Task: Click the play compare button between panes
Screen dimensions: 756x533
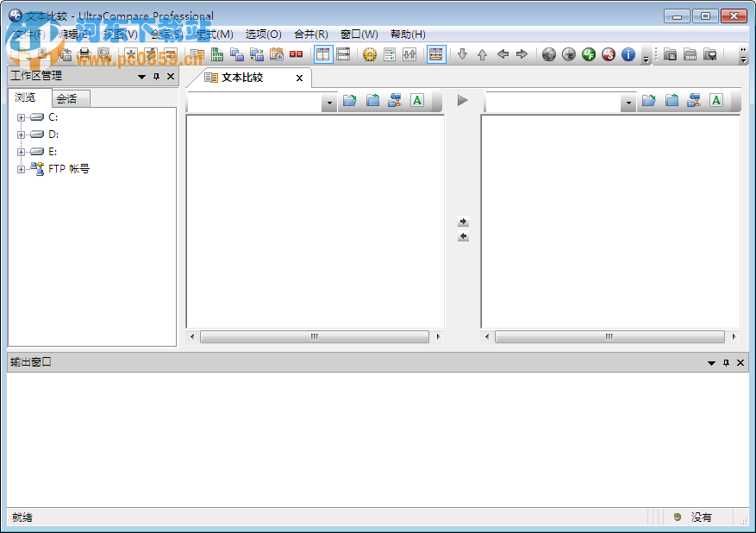Action: (x=462, y=100)
